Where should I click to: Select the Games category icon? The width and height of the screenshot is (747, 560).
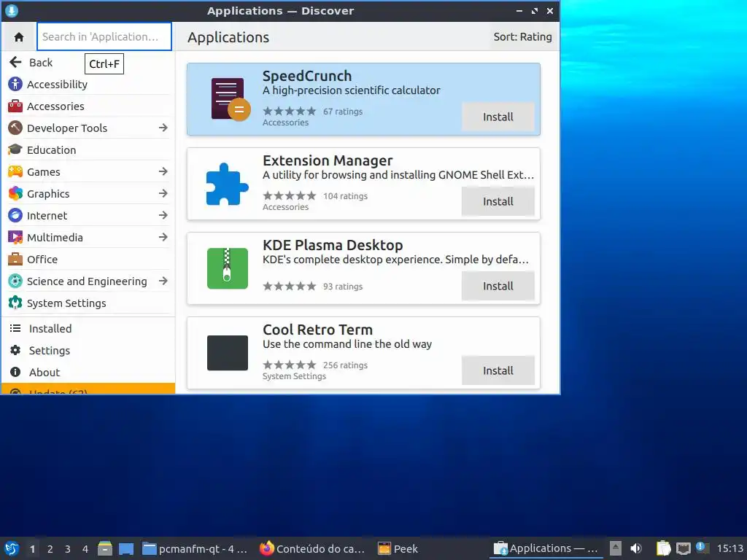pyautogui.click(x=15, y=171)
